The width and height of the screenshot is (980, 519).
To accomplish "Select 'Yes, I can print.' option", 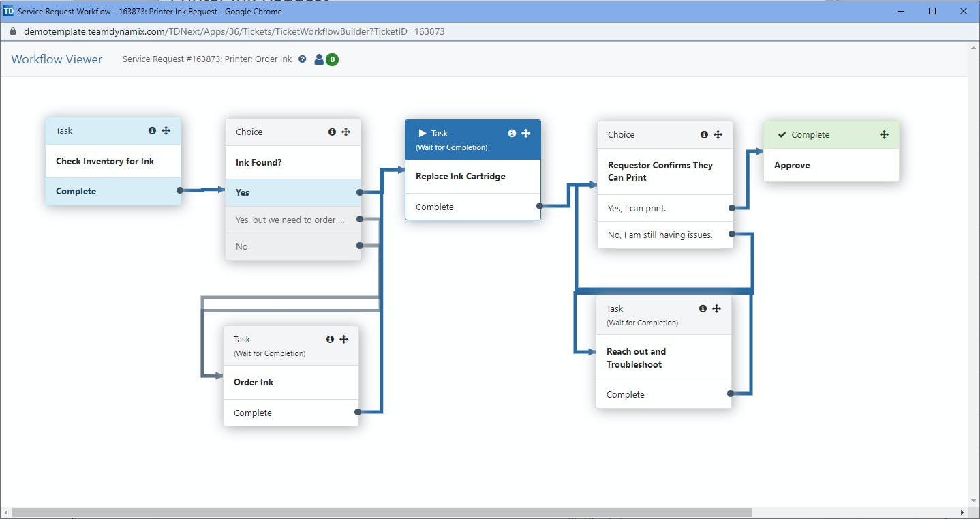I will pos(665,208).
